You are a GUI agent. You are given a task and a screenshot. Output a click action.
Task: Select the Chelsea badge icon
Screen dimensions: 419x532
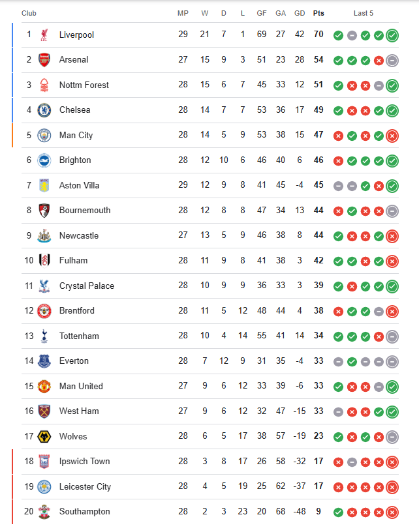click(x=44, y=110)
